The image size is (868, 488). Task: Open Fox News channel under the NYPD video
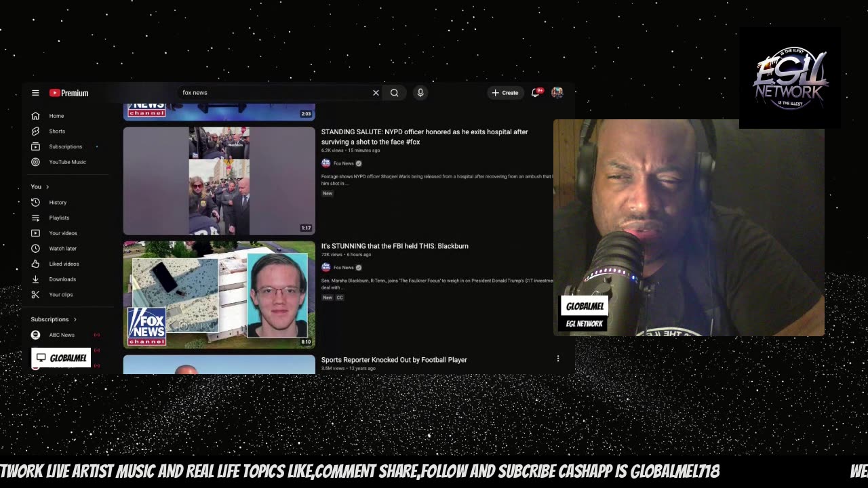(x=343, y=163)
